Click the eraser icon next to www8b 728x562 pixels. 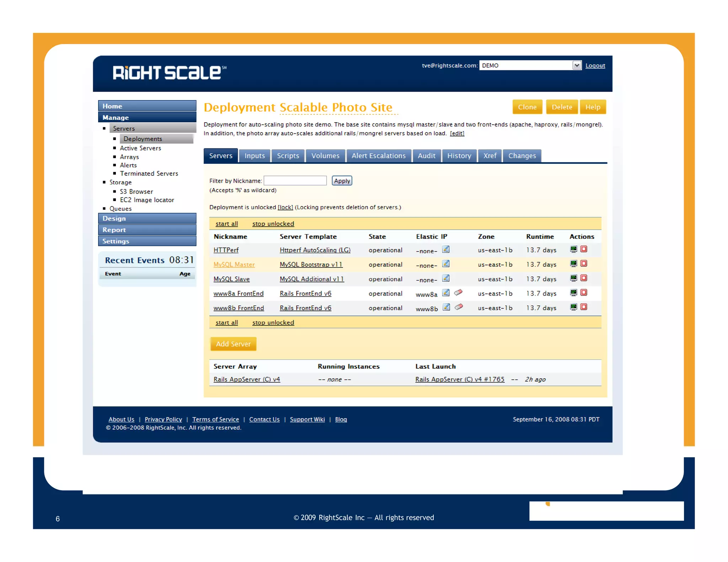459,307
